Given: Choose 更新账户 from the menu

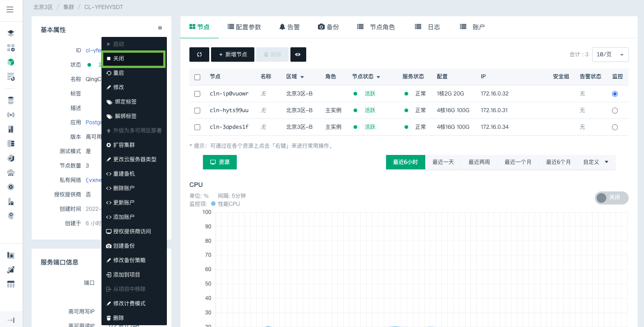Looking at the screenshot, I should click(134, 203).
